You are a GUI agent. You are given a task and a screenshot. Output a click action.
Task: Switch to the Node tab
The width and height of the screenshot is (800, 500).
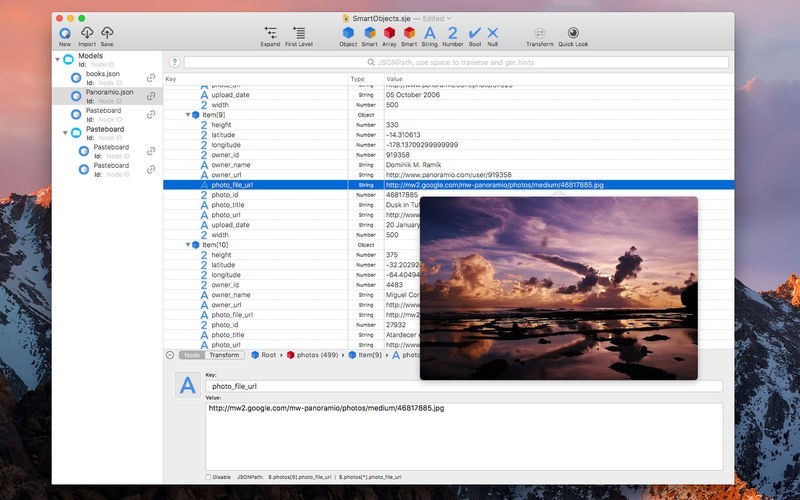tap(192, 355)
